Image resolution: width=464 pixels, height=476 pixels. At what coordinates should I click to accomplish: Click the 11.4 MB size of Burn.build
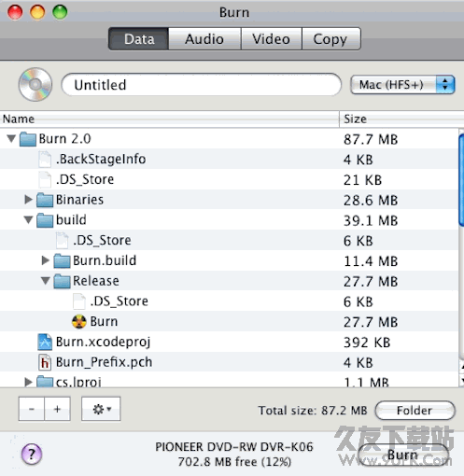point(371,261)
